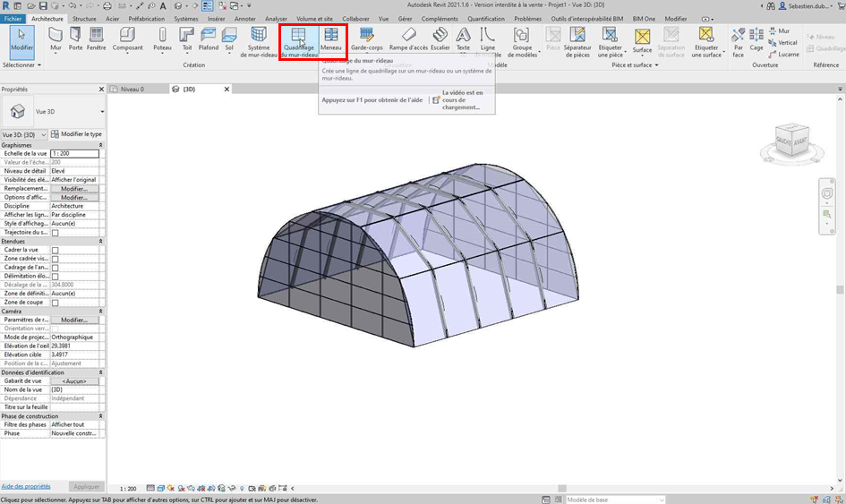This screenshot has width=846, height=504.
Task: Edit the Echelle de la vue field
Action: pyautogui.click(x=74, y=154)
